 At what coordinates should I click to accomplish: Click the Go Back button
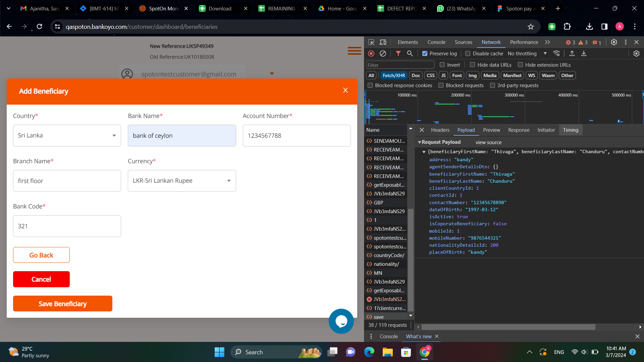click(41, 255)
